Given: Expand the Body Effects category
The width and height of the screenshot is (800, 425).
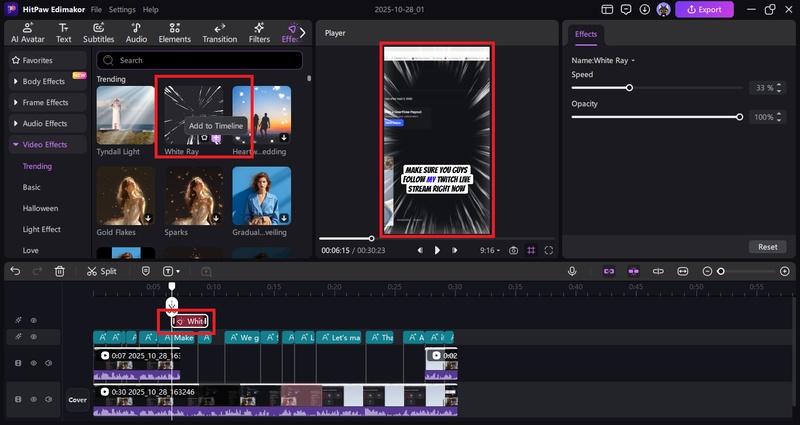Looking at the screenshot, I should click(x=47, y=81).
